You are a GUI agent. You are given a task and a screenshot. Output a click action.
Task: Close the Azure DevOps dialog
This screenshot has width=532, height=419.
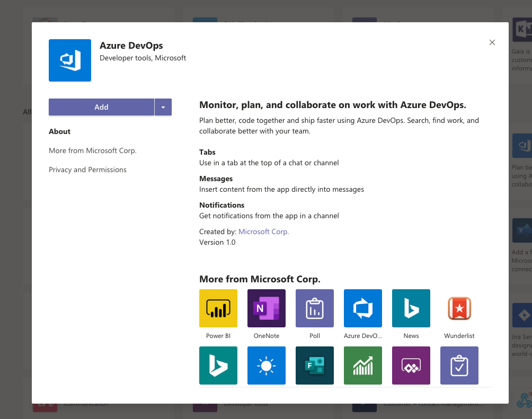point(492,42)
